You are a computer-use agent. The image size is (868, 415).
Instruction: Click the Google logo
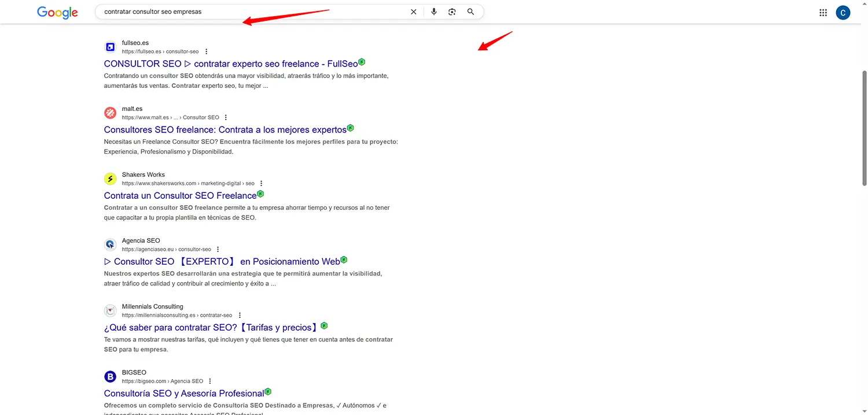[57, 12]
